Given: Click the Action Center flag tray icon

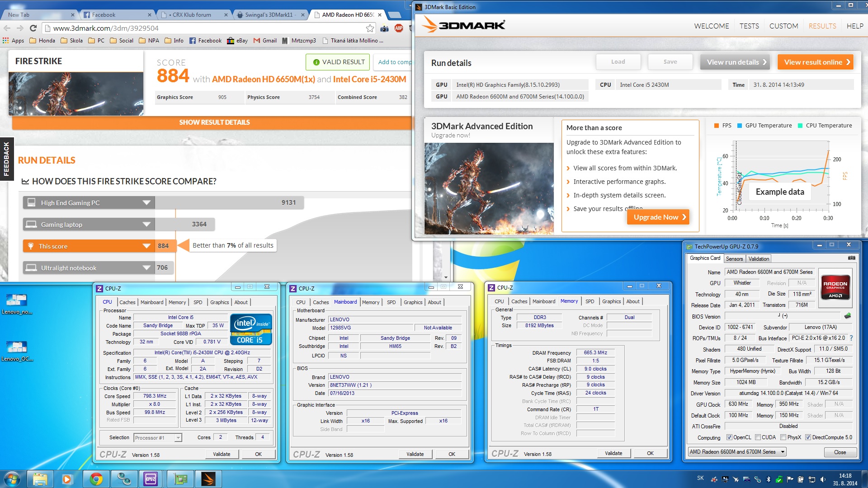Looking at the screenshot, I should coord(790,479).
